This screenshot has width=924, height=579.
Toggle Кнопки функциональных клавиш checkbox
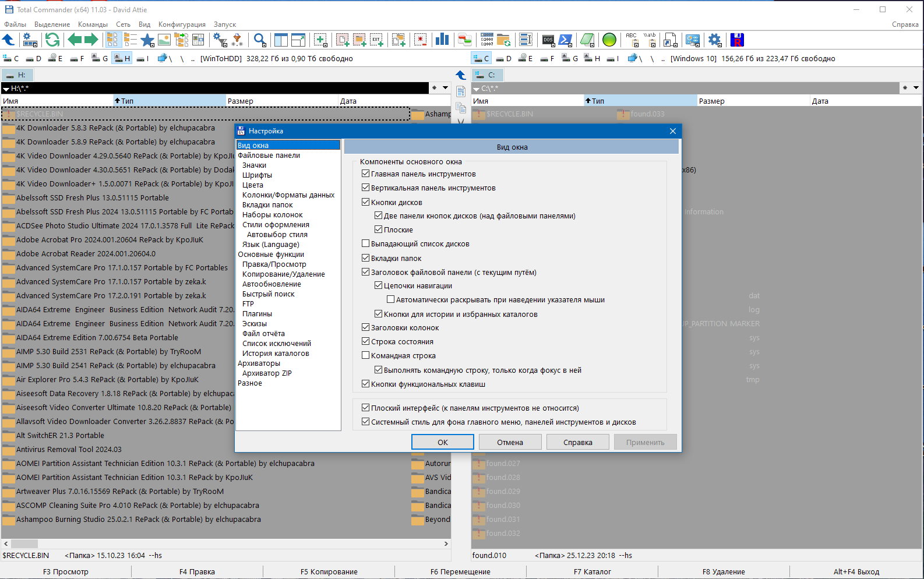coord(365,384)
